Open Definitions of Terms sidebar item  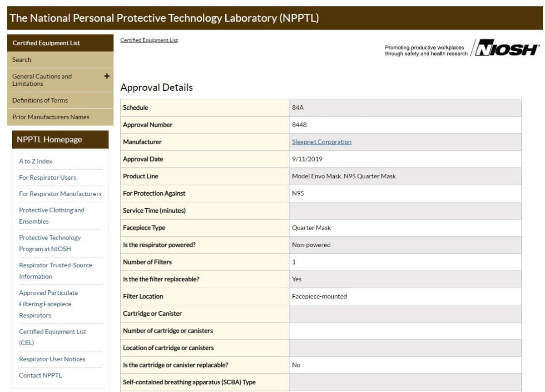(60, 100)
